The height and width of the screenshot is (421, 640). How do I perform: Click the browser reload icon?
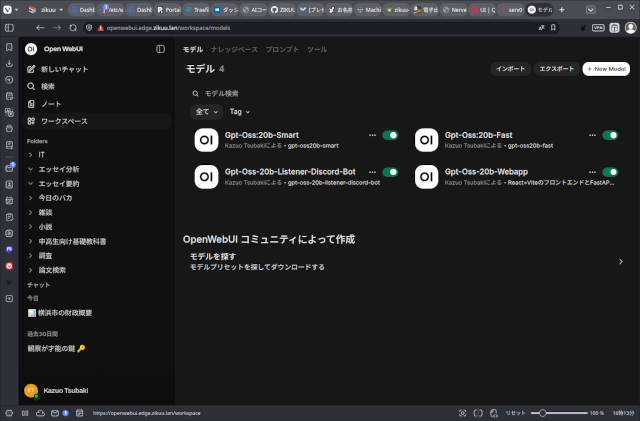(x=86, y=28)
